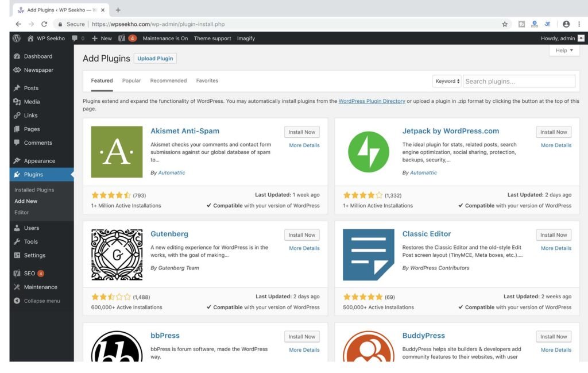Click the Jetpack plugin logo
Viewport: 588px width, 373px height.
[369, 152]
